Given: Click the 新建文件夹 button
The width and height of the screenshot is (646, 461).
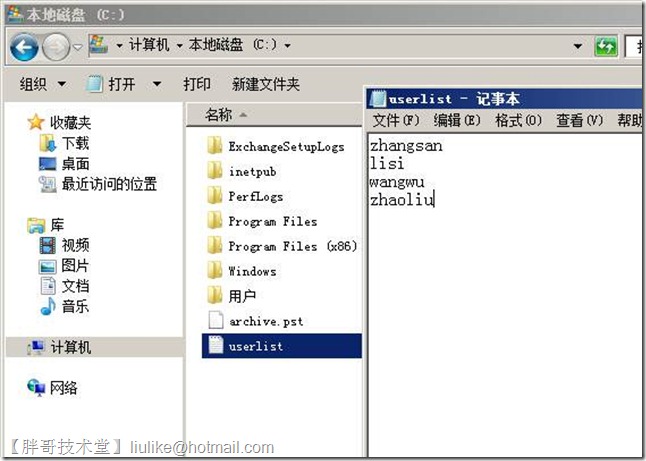Looking at the screenshot, I should pyautogui.click(x=266, y=84).
